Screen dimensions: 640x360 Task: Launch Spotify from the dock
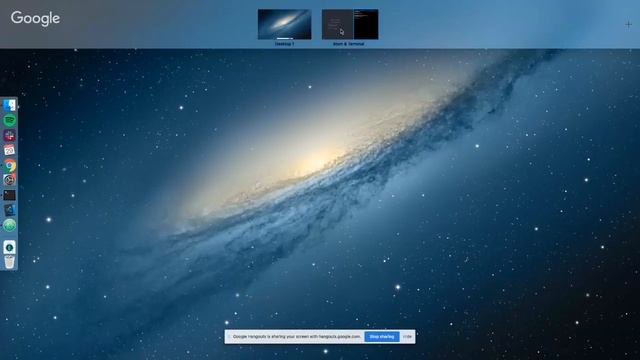click(x=9, y=120)
